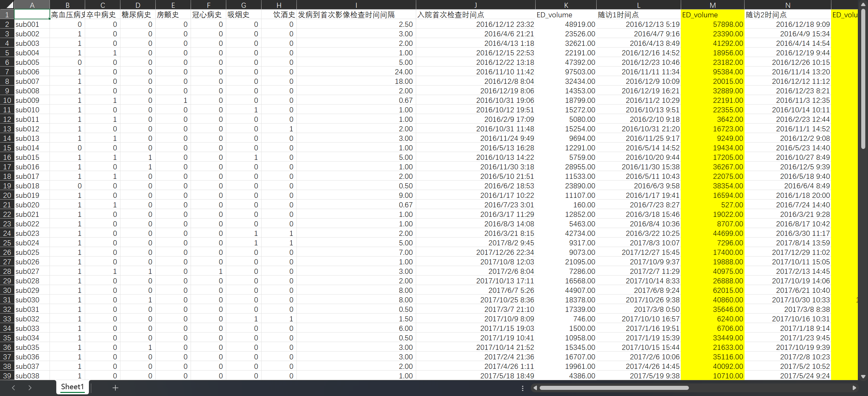The height and width of the screenshot is (396, 868).
Task: Select value 48919.00
Action: [566, 24]
